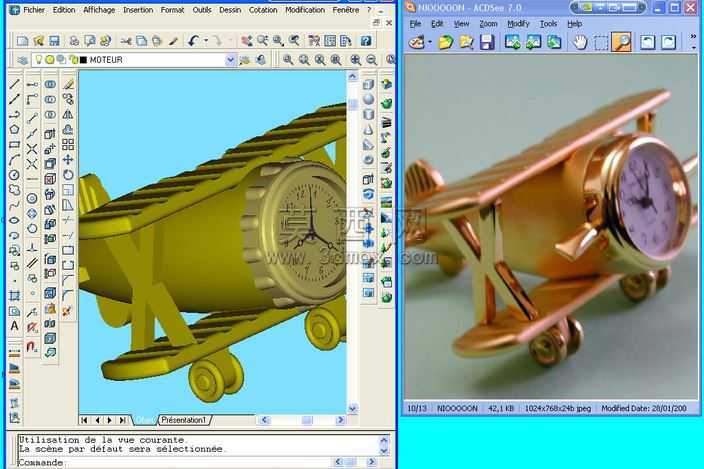Click the black color square in the layer dropdown

tap(83, 60)
